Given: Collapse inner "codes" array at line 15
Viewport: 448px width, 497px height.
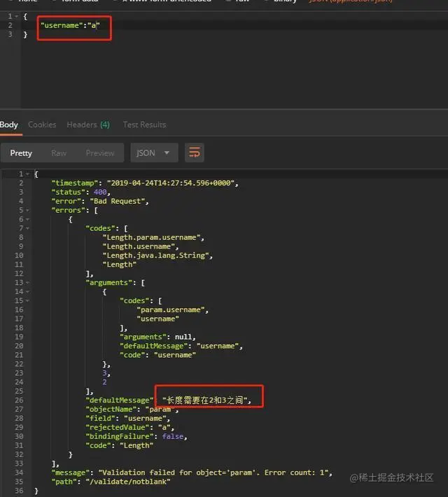Looking at the screenshot, I should tap(27, 300).
